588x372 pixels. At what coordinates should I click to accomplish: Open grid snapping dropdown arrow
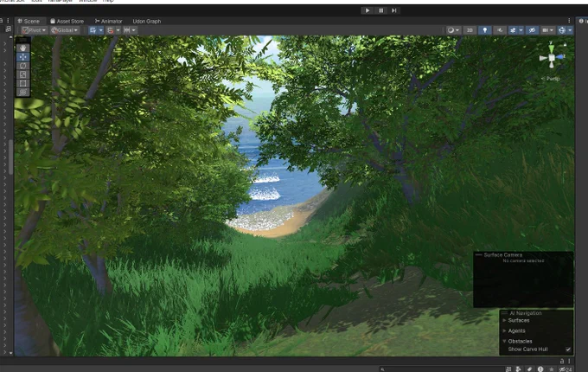point(118,30)
